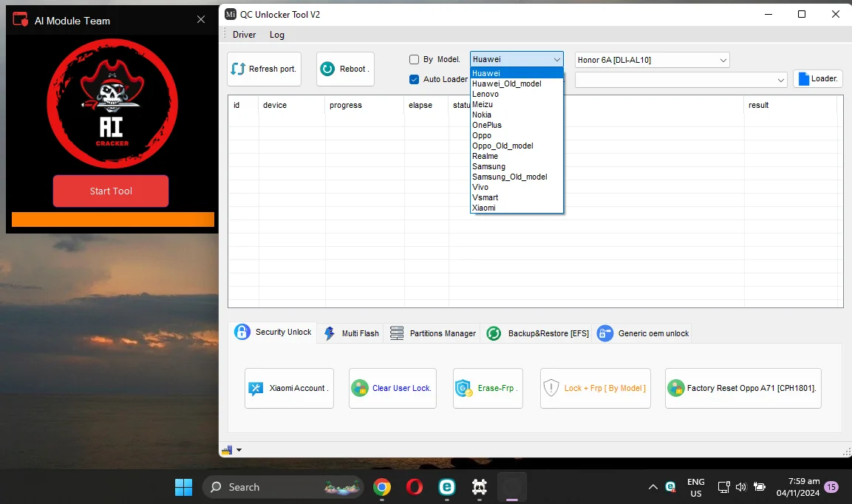This screenshot has height=504, width=852.
Task: Click Lock + Frp [By Model] button
Action: [x=596, y=388]
